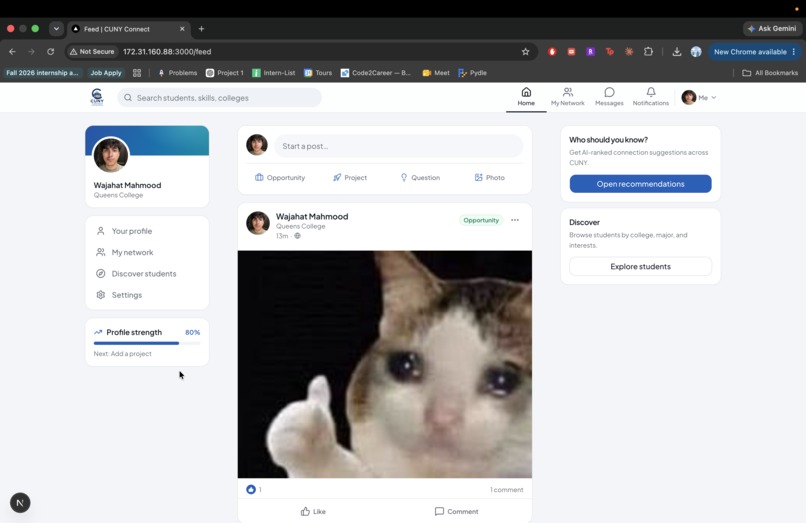806x523 pixels.
Task: Open a new browser tab with plus
Action: (202, 29)
